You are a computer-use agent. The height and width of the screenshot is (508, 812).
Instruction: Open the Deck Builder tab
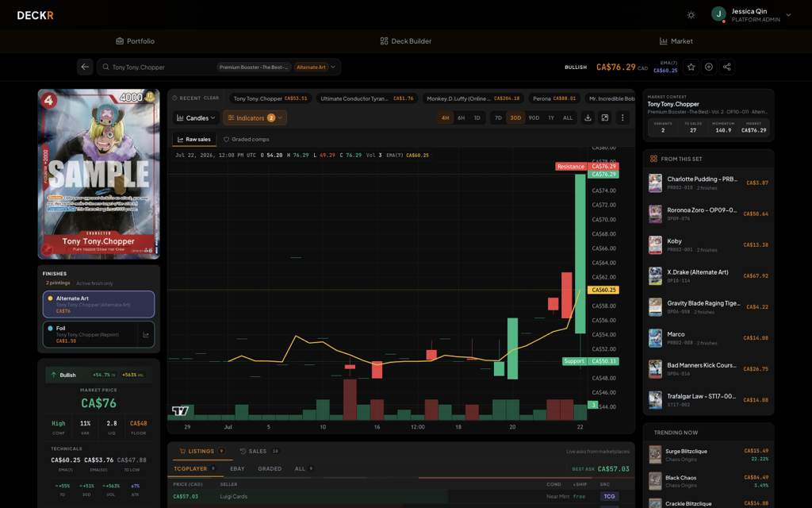coord(405,41)
